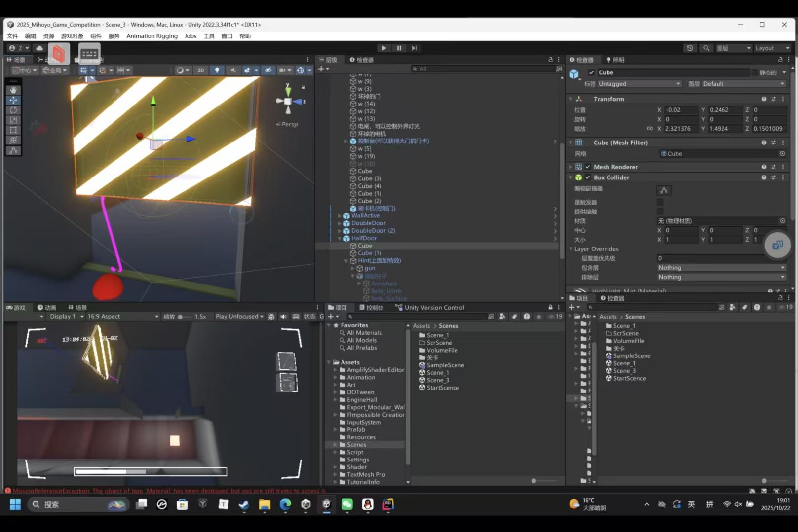
Task: Open the Layout dropdown
Action: click(772, 48)
